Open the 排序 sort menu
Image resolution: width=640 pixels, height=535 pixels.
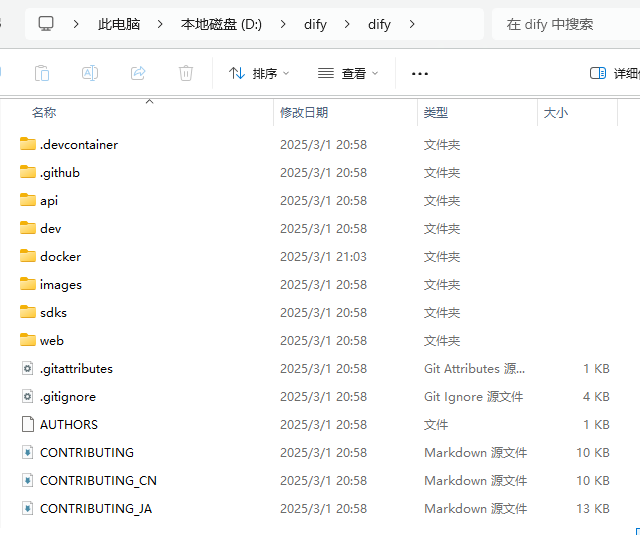coord(259,73)
